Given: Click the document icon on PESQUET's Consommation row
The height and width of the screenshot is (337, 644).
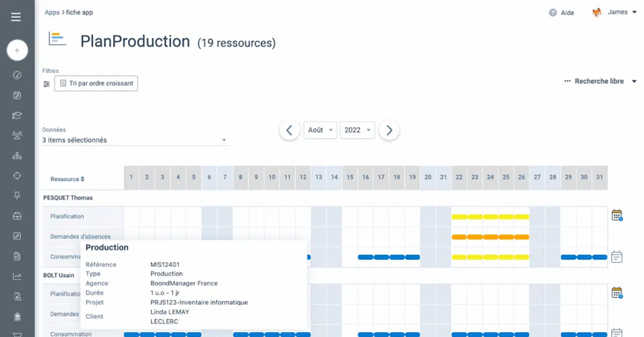Looking at the screenshot, I should [617, 257].
